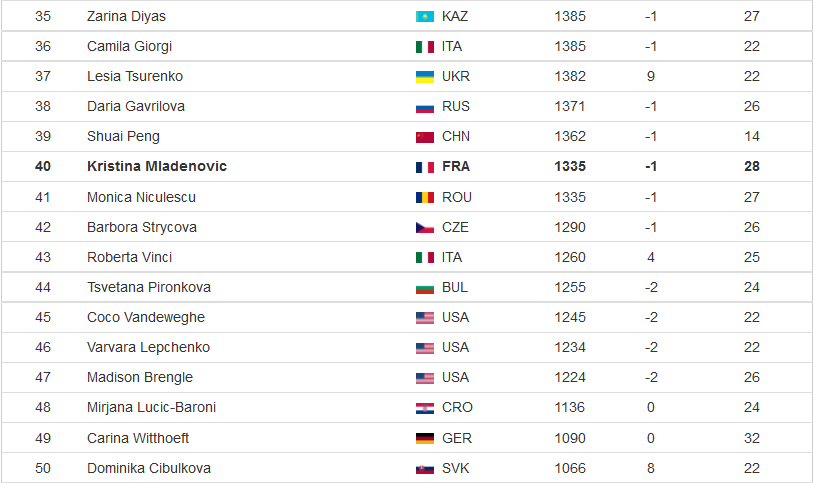Click the Ukraine flag next to Lesia Tsurenko
The width and height of the screenshot is (815, 483).
tap(425, 77)
